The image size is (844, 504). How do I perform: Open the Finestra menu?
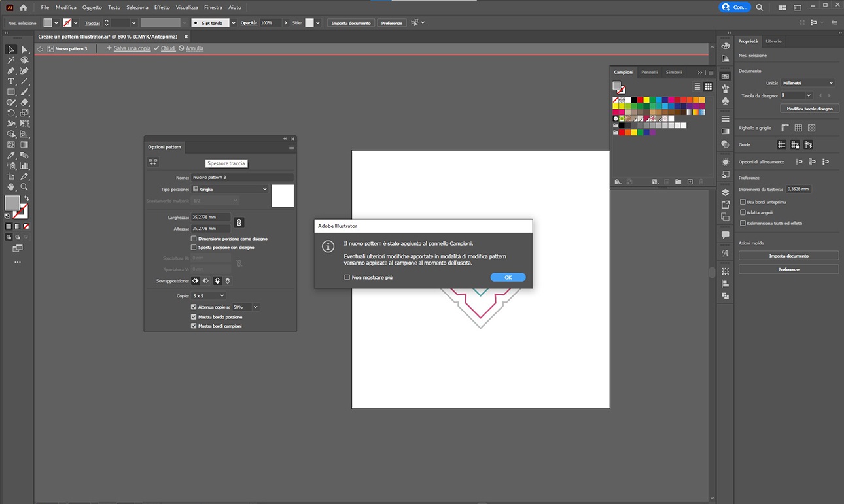coord(213,7)
